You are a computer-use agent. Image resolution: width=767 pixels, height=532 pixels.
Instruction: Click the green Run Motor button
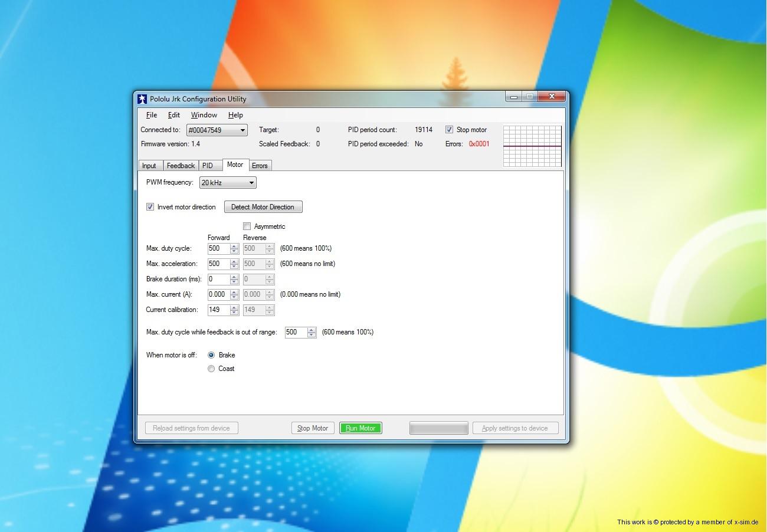pyautogui.click(x=360, y=428)
